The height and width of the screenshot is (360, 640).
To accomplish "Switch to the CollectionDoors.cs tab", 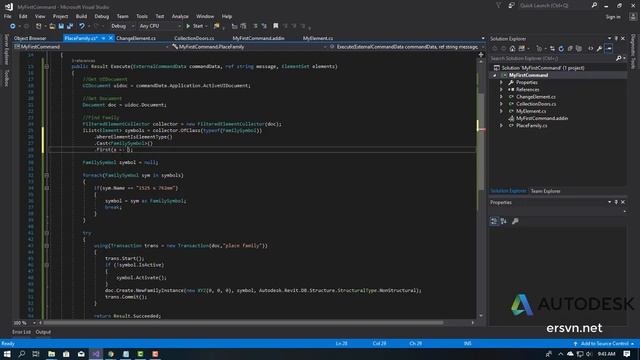I will (x=194, y=38).
